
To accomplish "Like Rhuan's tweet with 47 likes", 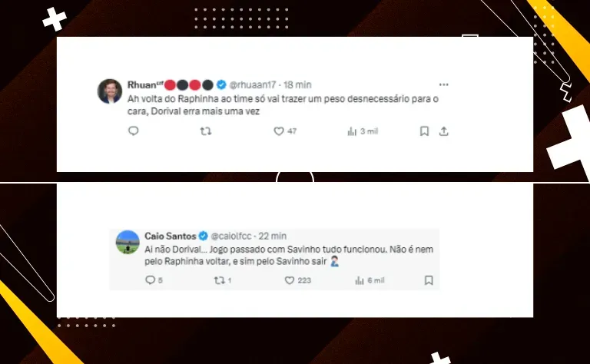I will [x=285, y=131].
